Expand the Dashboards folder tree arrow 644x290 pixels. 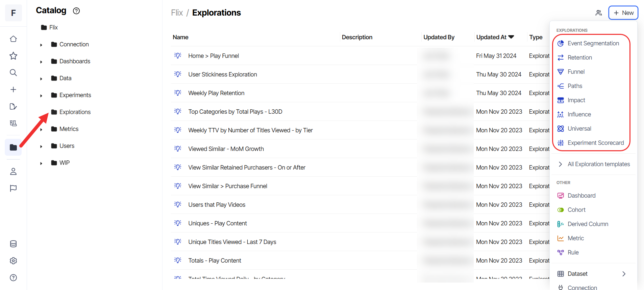[x=41, y=62]
